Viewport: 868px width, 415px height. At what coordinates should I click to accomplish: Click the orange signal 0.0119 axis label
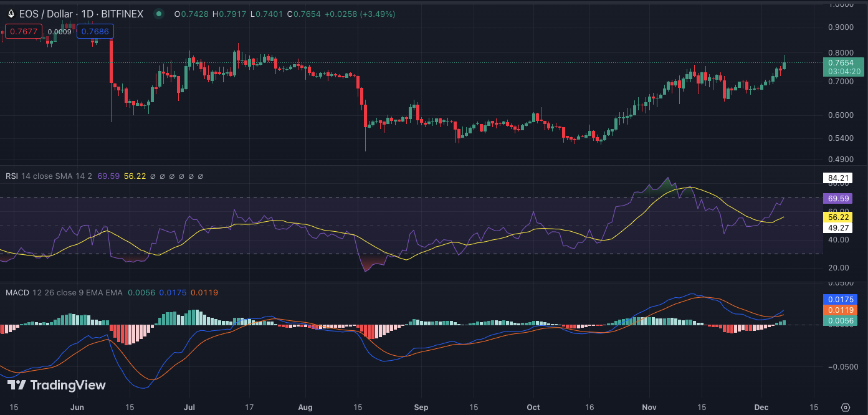(839, 310)
